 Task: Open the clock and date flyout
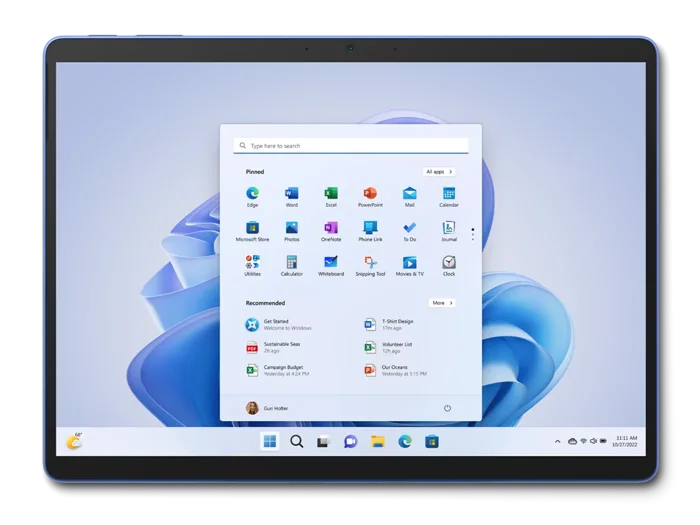click(x=625, y=441)
